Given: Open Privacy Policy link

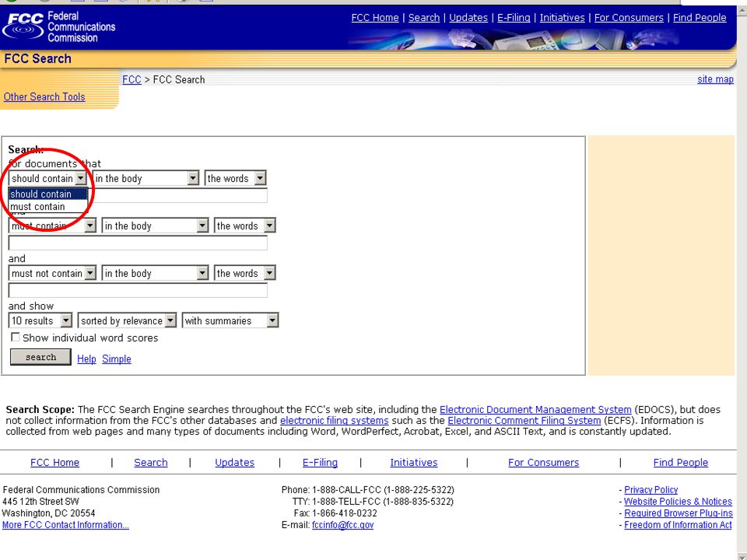Looking at the screenshot, I should 651,490.
